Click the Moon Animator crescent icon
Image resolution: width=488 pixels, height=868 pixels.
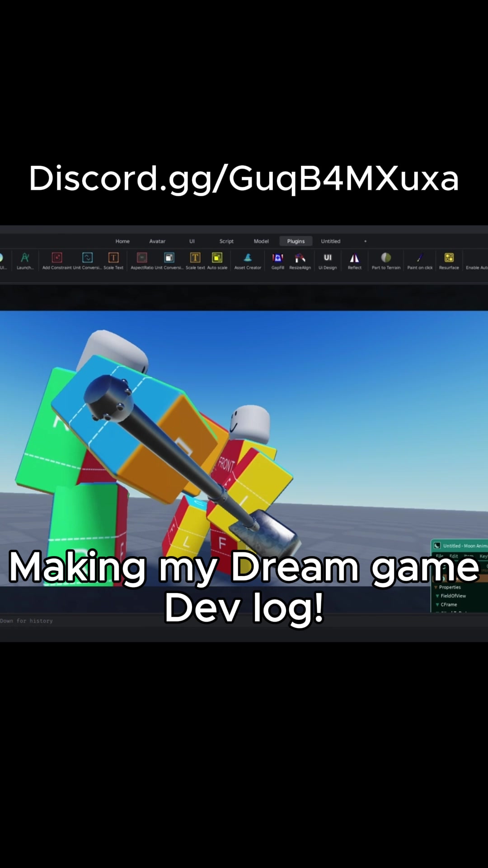pos(437,546)
